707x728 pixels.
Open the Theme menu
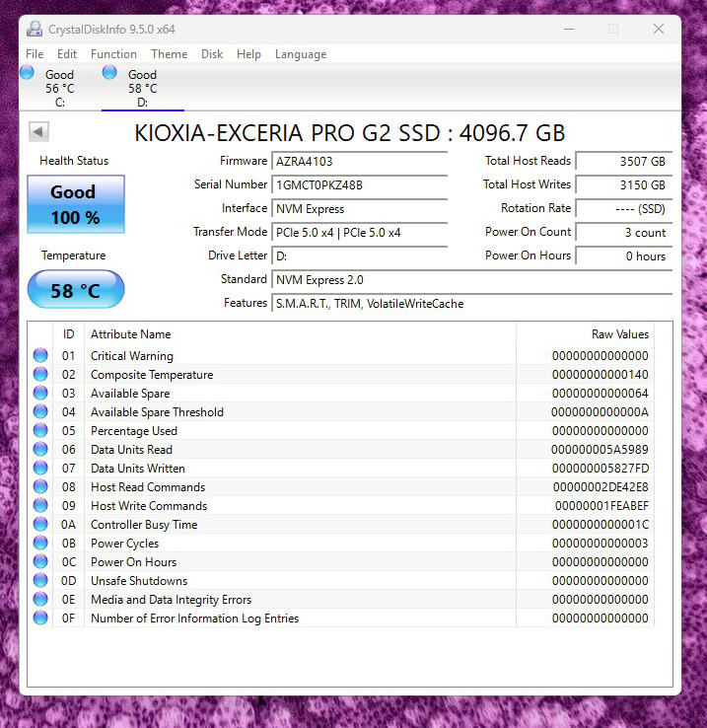(169, 54)
